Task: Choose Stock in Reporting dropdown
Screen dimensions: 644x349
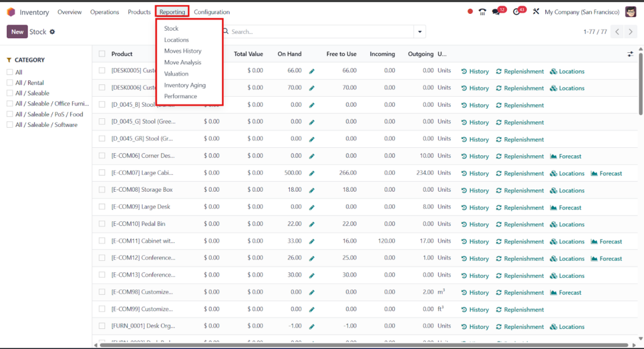Action: pyautogui.click(x=171, y=28)
